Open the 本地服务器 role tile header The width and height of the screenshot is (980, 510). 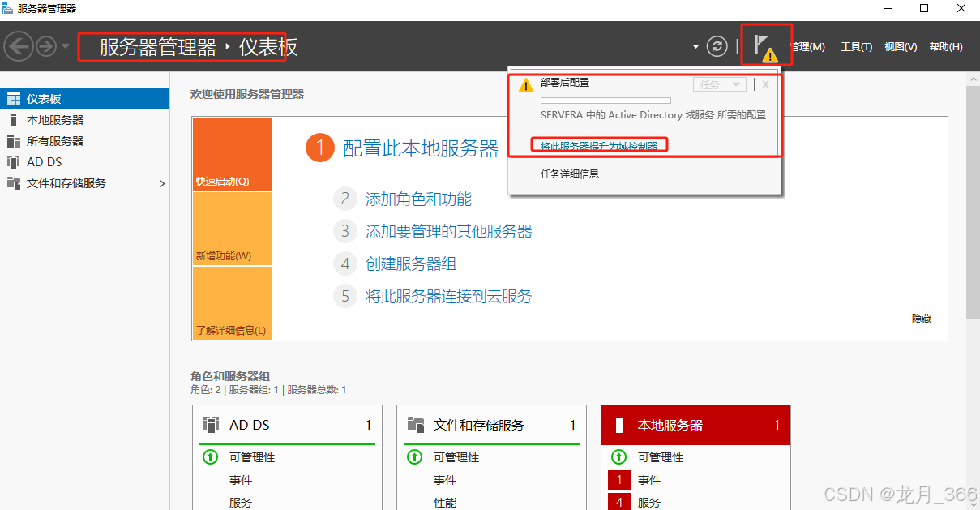[696, 425]
